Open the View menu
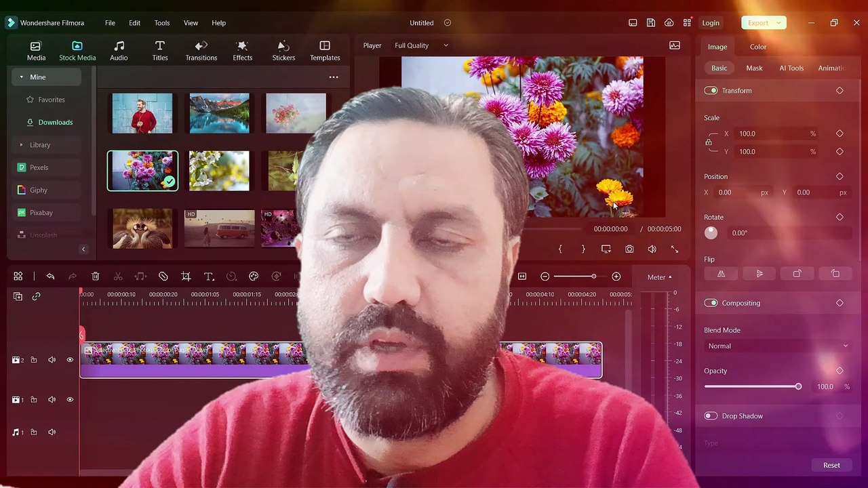The image size is (868, 488). pyautogui.click(x=191, y=23)
